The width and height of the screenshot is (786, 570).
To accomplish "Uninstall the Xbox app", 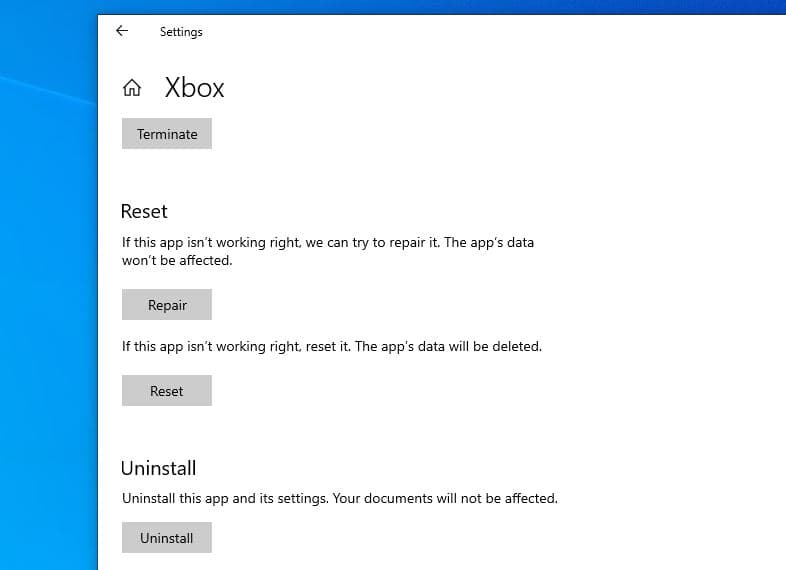I will (x=167, y=538).
